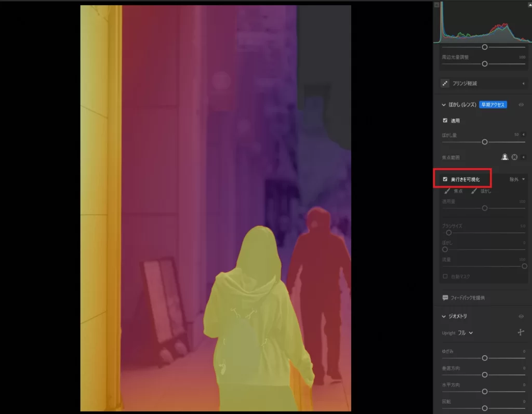Click the 早期アクセス badge
Image resolution: width=532 pixels, height=414 pixels.
point(493,104)
